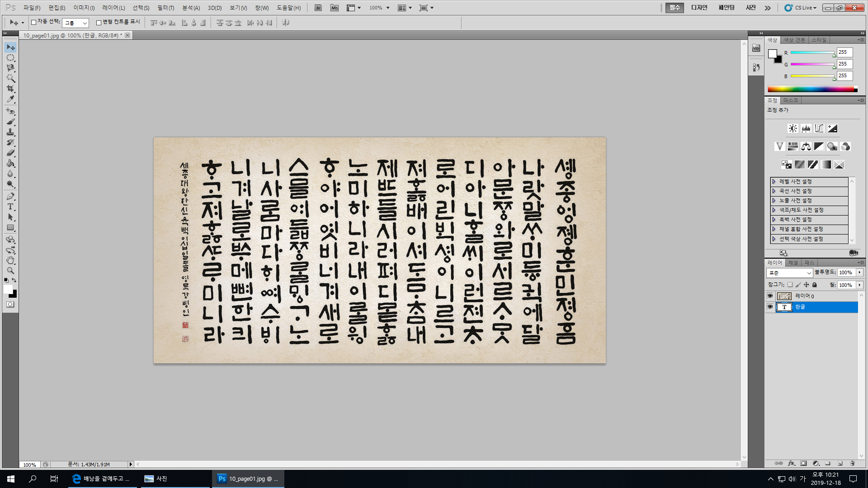Click the color spectrum ramp bar
868x488 pixels.
click(x=812, y=89)
